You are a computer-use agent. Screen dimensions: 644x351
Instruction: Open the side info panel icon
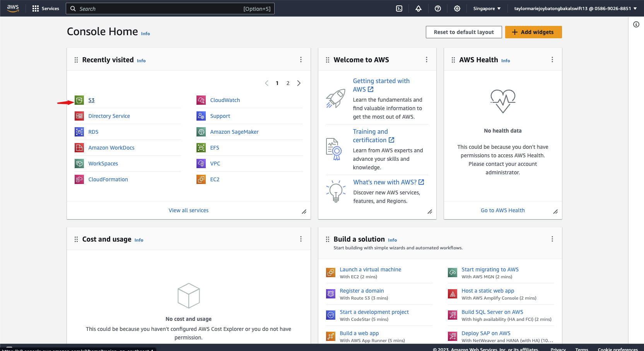point(636,24)
